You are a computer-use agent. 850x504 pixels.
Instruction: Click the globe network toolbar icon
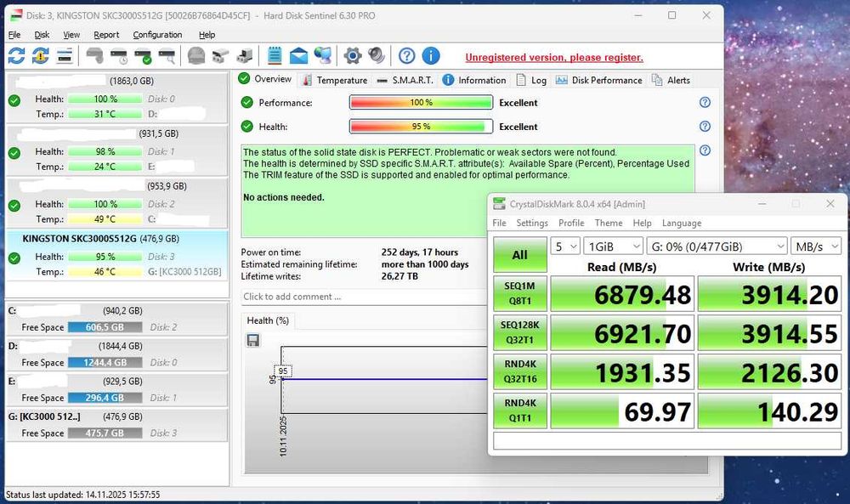pyautogui.click(x=323, y=56)
